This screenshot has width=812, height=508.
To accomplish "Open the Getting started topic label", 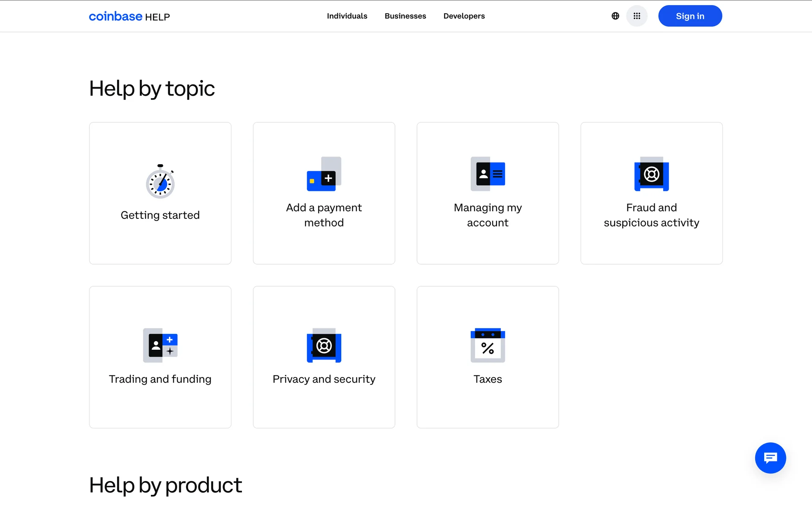I will [x=160, y=215].
